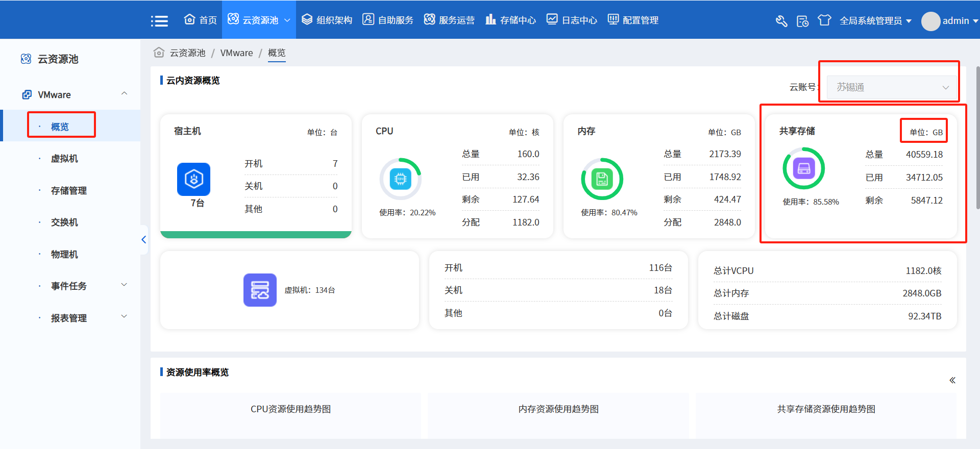
Task: Click the 内存 memory gauge icon
Action: point(602,179)
